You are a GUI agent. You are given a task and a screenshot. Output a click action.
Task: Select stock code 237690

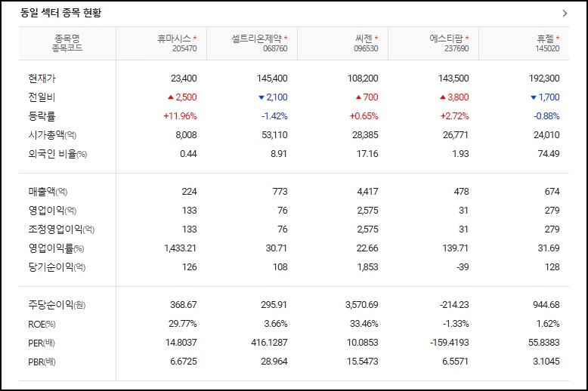456,48
